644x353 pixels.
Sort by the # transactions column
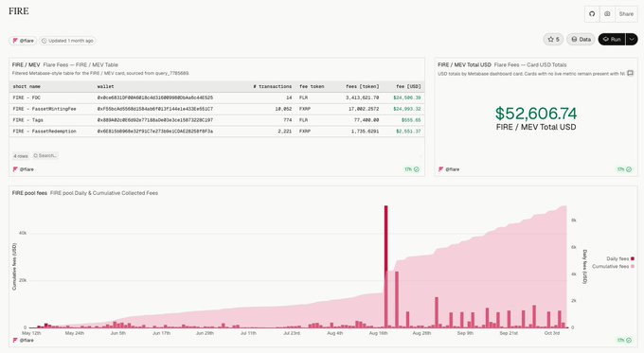(273, 87)
